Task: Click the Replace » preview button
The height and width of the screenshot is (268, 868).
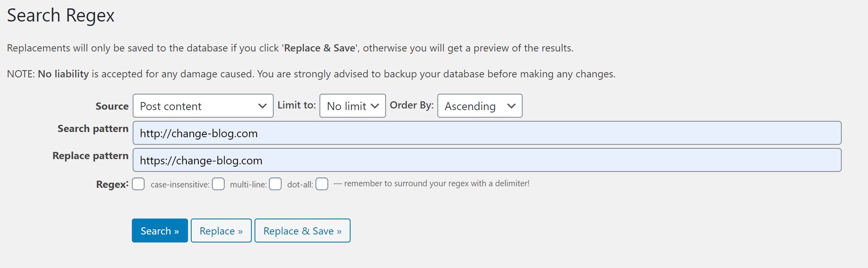Action: (221, 231)
